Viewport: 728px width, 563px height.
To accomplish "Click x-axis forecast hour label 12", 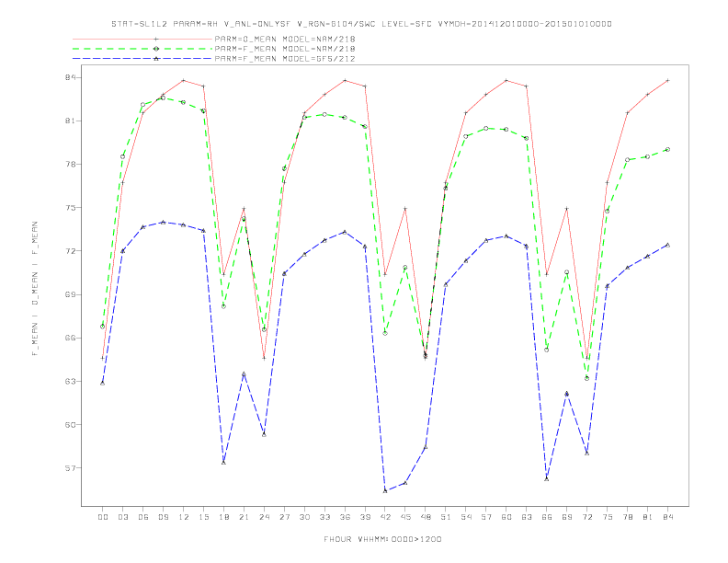I will click(184, 517).
